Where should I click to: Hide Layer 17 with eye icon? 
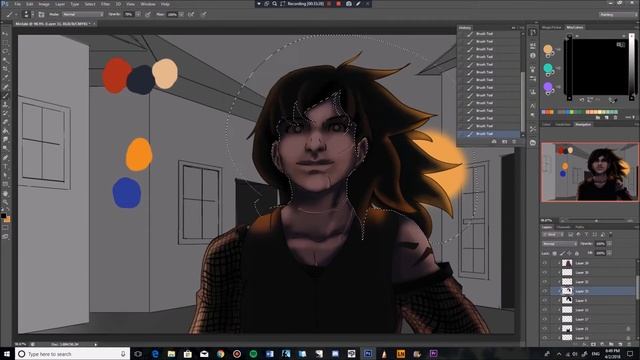point(544,319)
